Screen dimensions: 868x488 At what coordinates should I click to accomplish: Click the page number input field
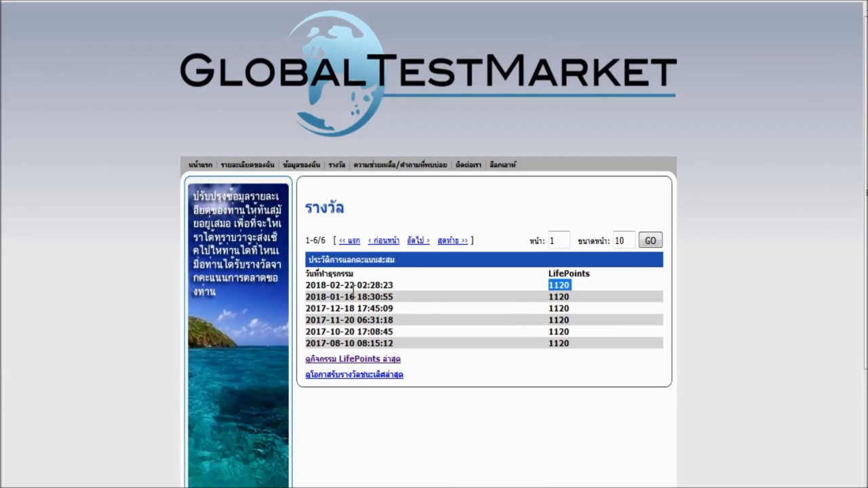click(559, 240)
